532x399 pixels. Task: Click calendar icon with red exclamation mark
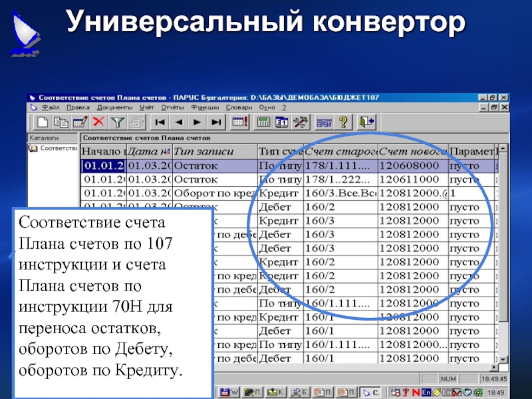point(240,122)
